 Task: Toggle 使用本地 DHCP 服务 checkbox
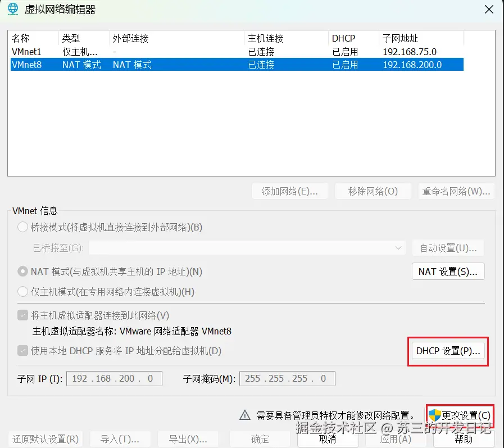coord(22,351)
